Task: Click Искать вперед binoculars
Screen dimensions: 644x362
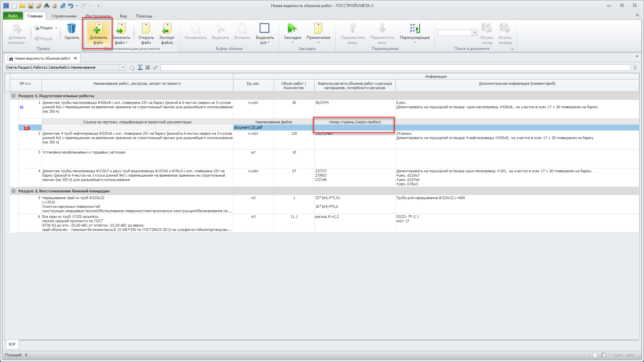Action: click(x=505, y=34)
